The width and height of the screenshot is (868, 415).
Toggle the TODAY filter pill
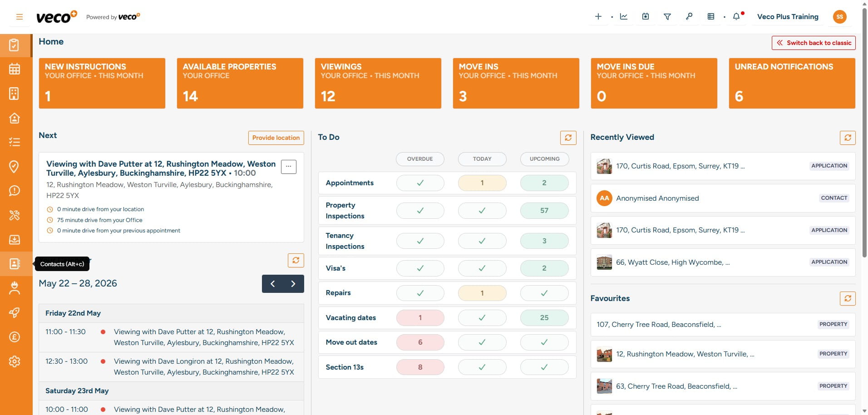tap(482, 159)
